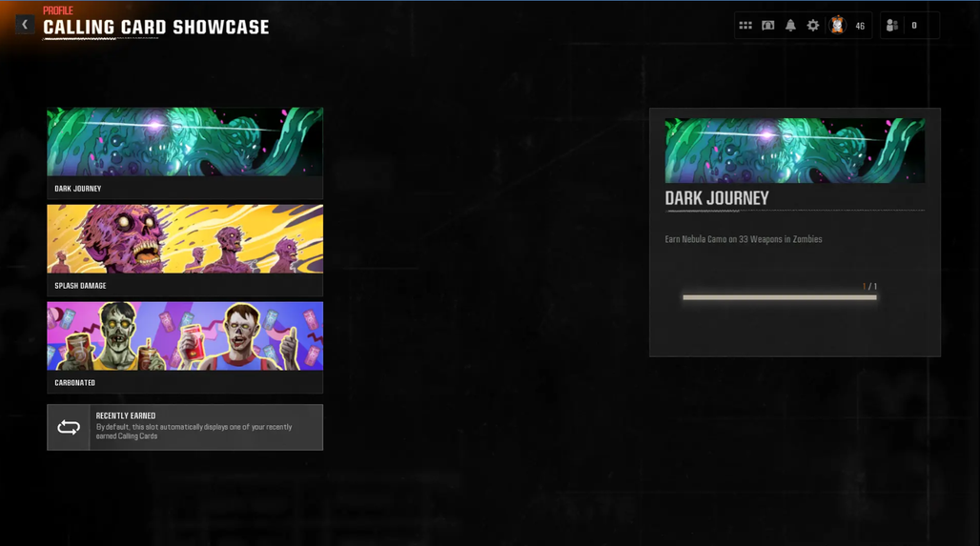Click 'Earn Nebula Camo on 33 Weapons in Zombies' text

point(744,239)
